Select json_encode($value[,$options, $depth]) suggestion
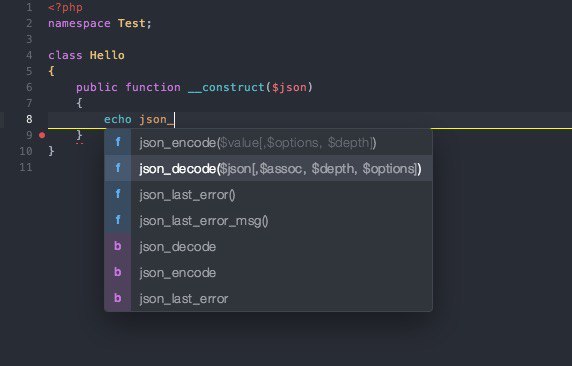This screenshot has width=572, height=366. tap(268, 142)
